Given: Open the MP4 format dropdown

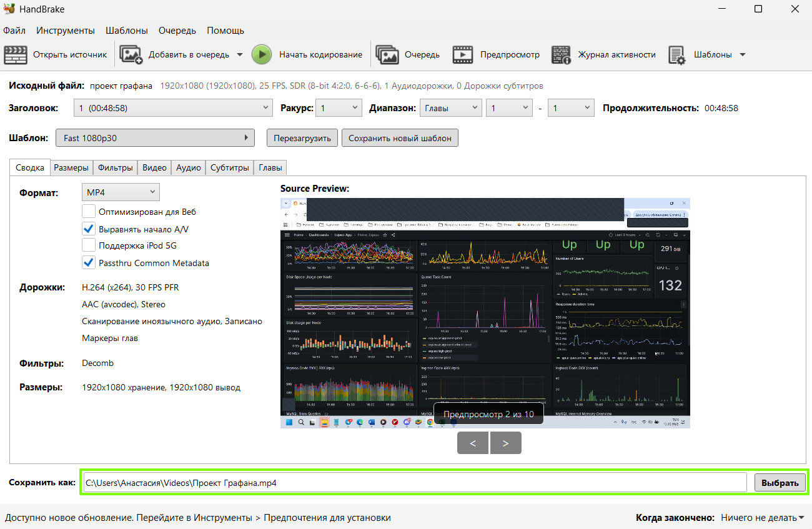Looking at the screenshot, I should [121, 192].
